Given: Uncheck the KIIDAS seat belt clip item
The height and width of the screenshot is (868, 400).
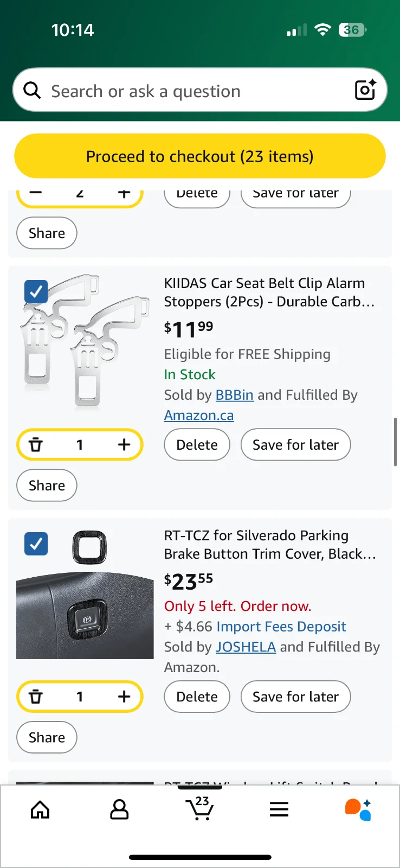Looking at the screenshot, I should tap(36, 292).
